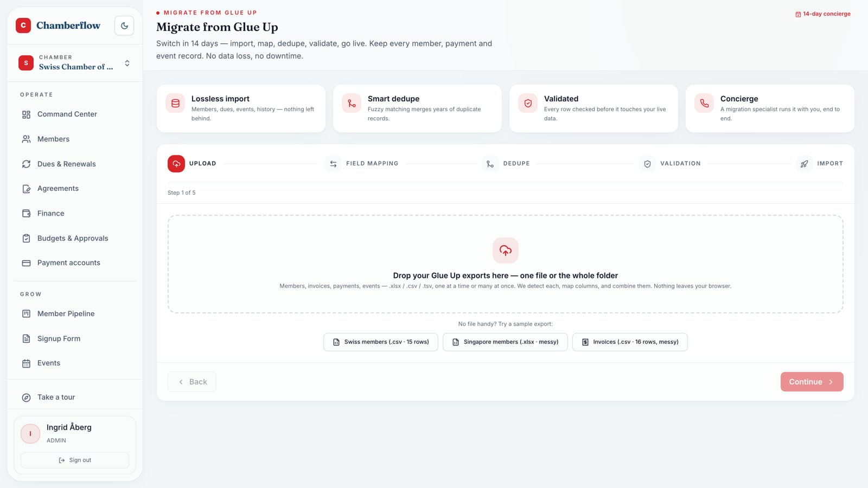Click the Chamberflow red logo icon

23,25
